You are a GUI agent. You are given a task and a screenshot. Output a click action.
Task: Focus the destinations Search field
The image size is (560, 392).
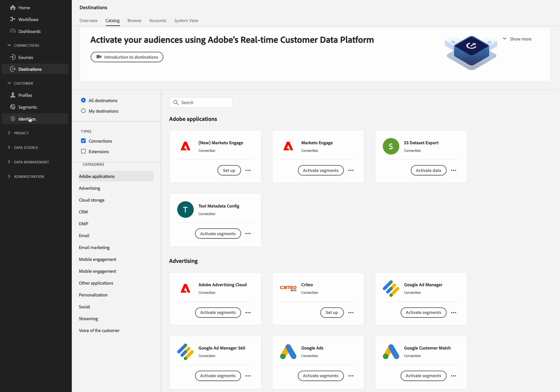pyautogui.click(x=201, y=102)
